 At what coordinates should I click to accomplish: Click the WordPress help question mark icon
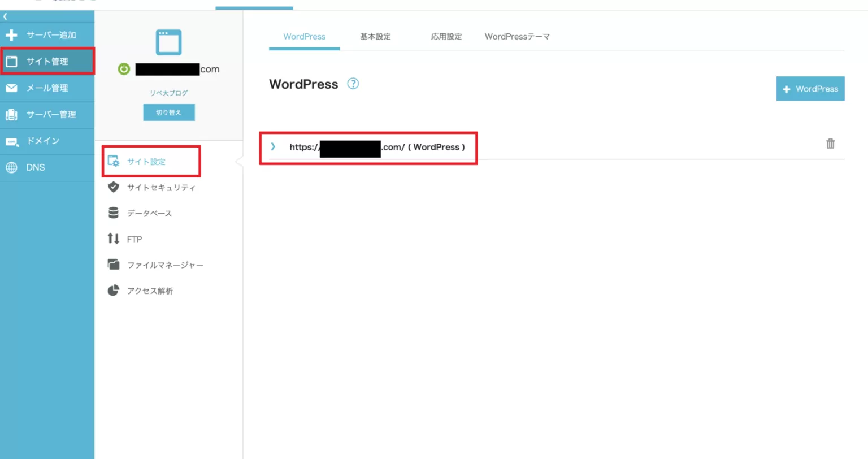click(353, 84)
